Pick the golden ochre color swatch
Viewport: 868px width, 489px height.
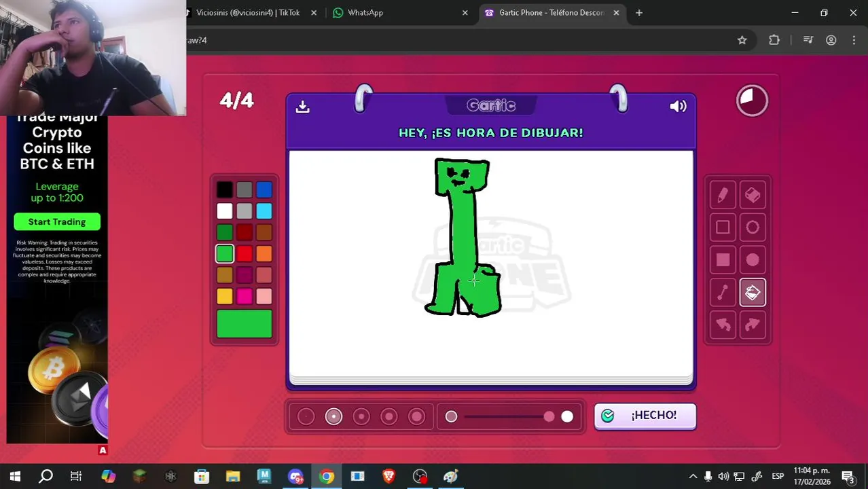click(225, 274)
